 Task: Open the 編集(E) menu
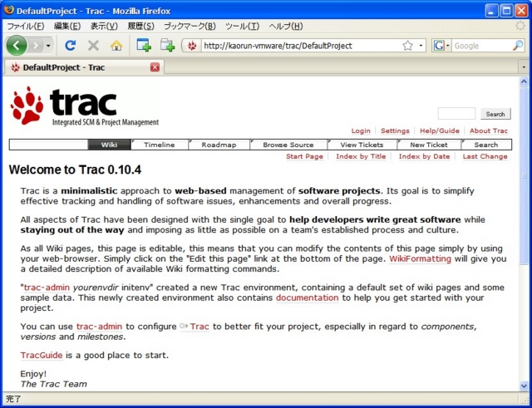67,26
